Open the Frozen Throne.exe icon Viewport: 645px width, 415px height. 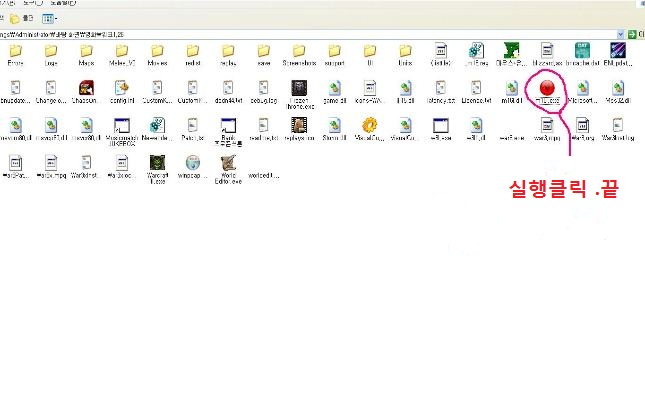(x=299, y=88)
